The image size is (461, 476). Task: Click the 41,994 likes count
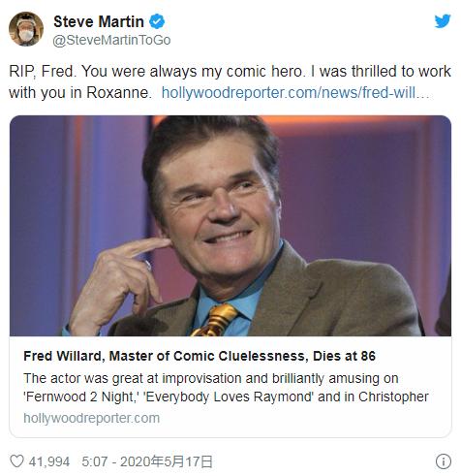click(49, 461)
